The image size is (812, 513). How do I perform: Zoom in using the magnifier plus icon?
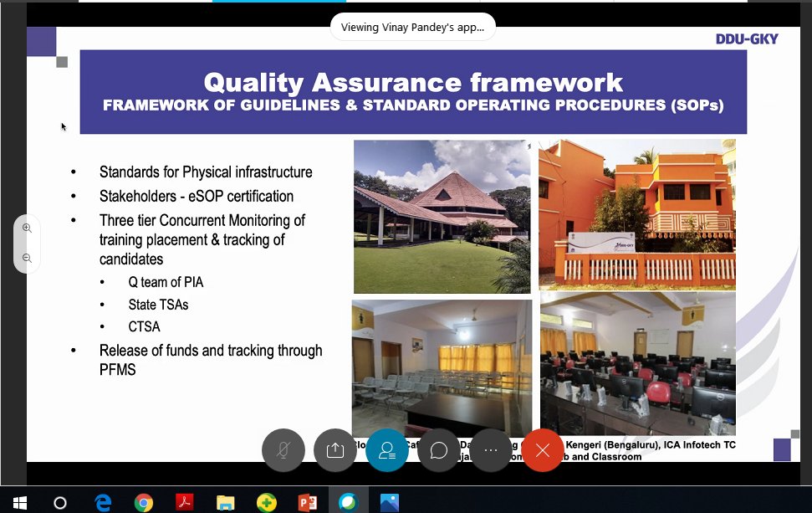tap(27, 227)
